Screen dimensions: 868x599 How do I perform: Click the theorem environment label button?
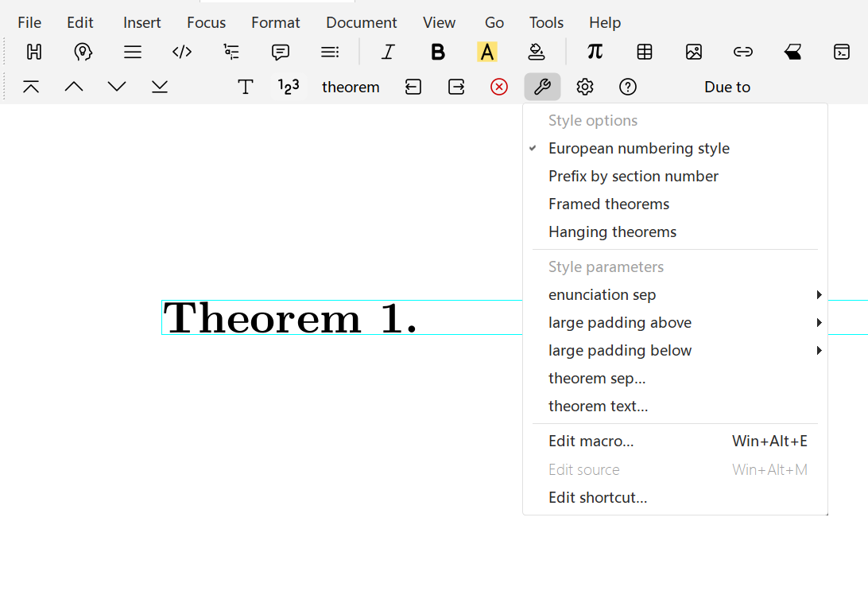[x=351, y=88]
